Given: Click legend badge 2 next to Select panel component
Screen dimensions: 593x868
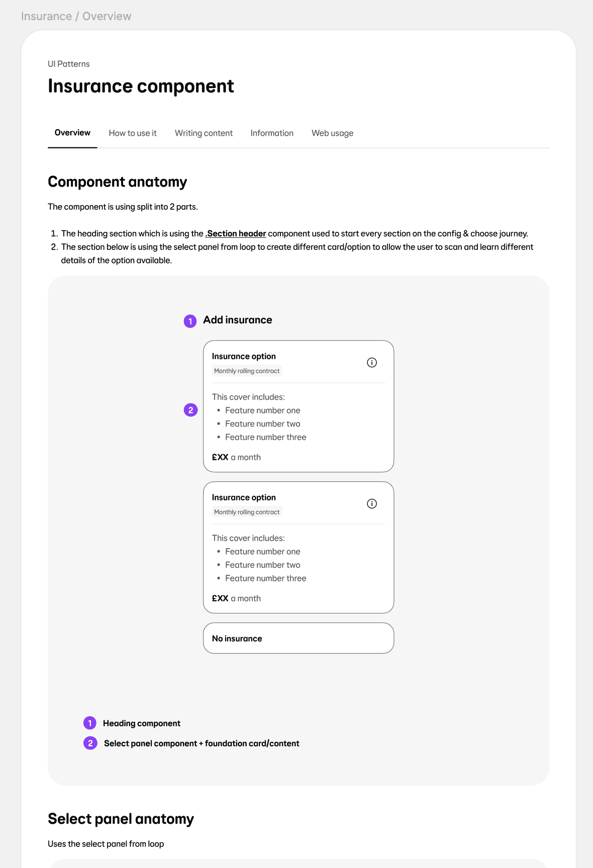Looking at the screenshot, I should 90,743.
